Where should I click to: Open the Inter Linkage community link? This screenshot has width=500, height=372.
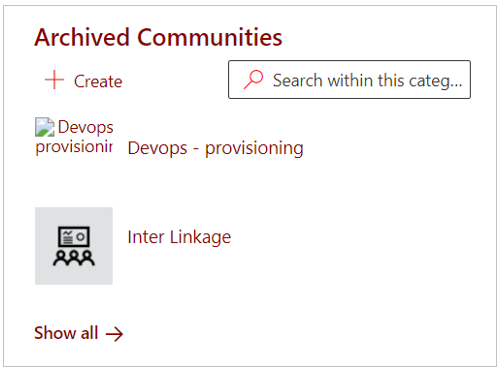(179, 237)
